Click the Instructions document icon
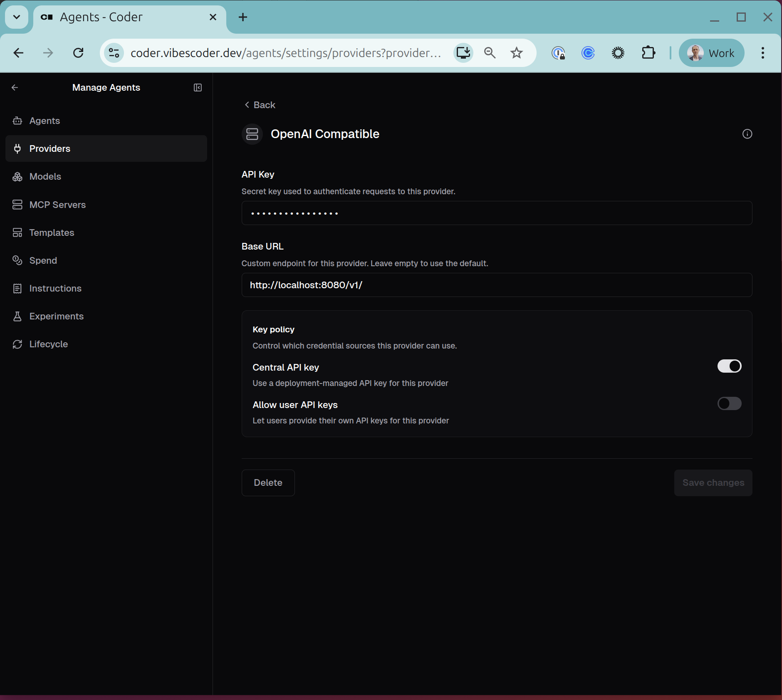This screenshot has height=700, width=782. click(x=17, y=288)
